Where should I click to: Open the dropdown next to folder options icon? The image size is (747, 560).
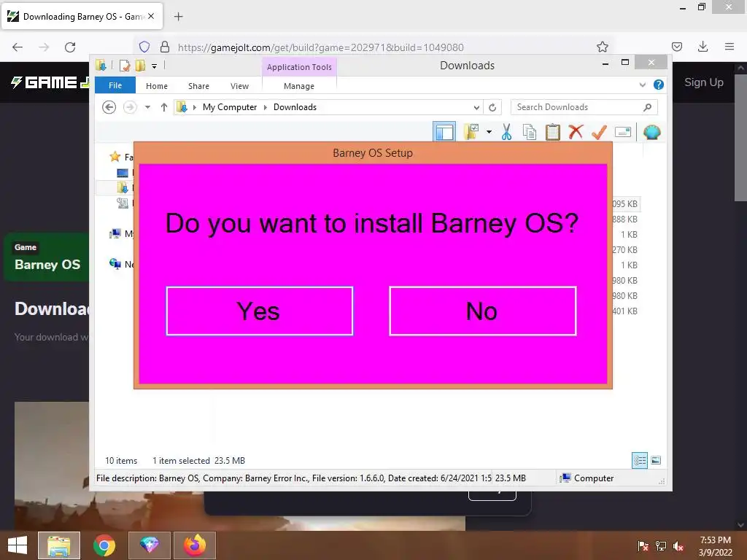pos(489,132)
